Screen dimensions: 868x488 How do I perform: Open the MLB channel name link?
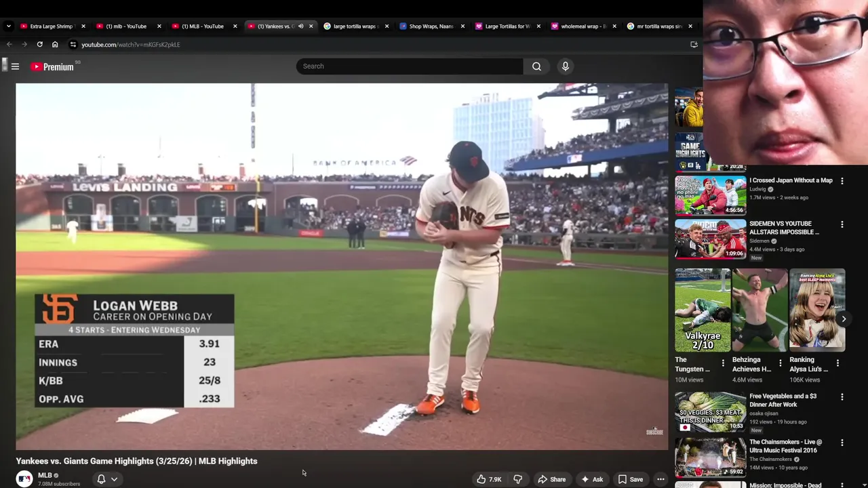(x=45, y=475)
